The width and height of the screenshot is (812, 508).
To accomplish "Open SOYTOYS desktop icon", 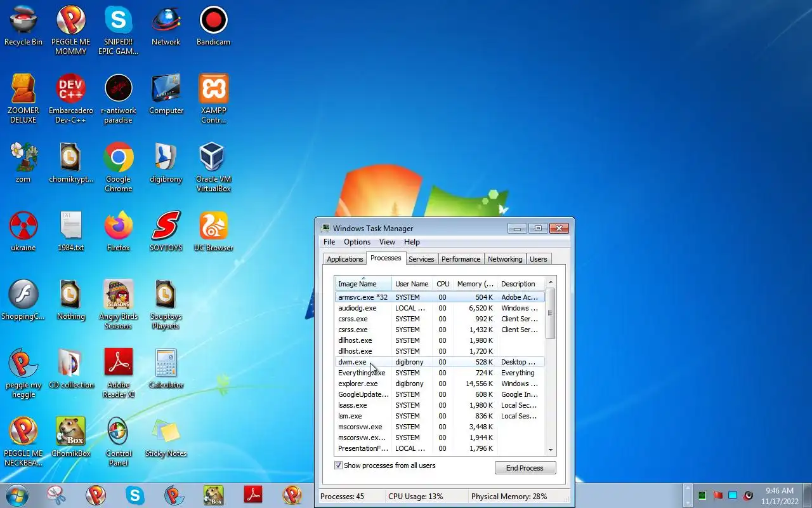I will (x=166, y=232).
